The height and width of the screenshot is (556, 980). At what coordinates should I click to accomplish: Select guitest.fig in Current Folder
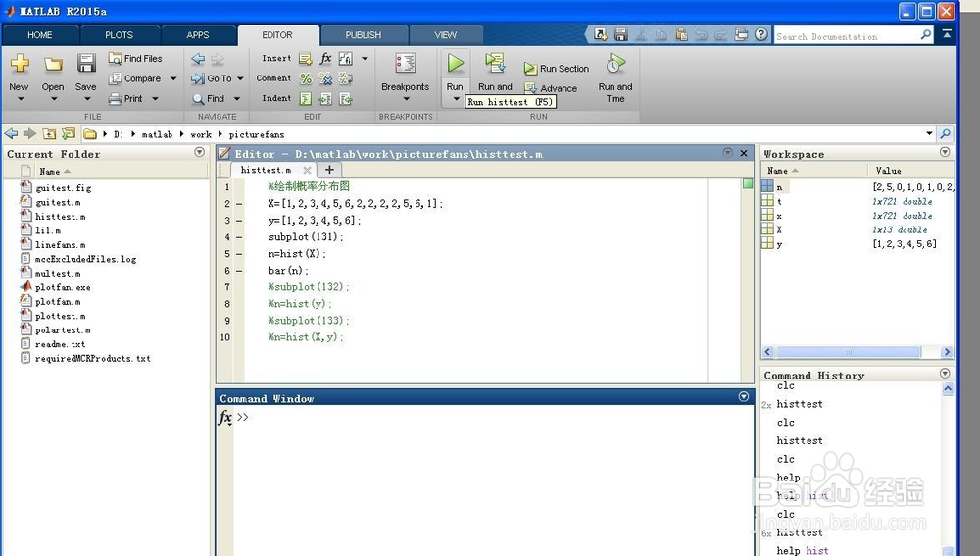63,187
